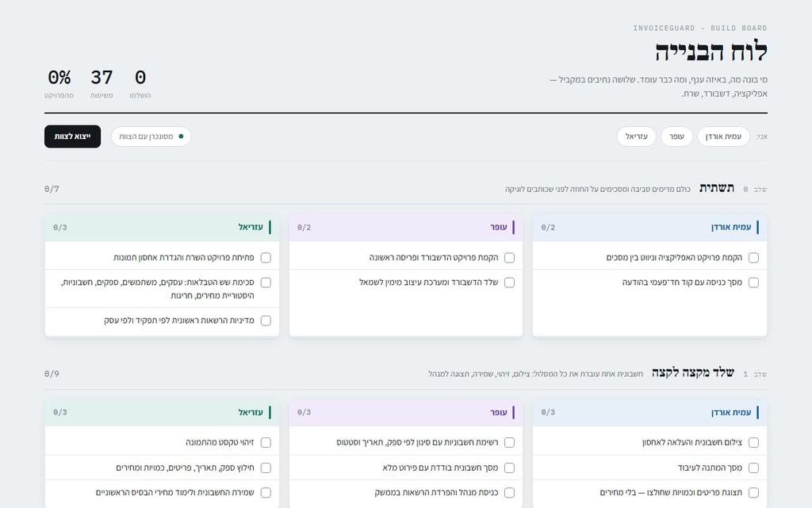Check הקמת פרויקט האפליקציה וניווט בין מסכים
This screenshot has width=812, height=508.
[x=753, y=258]
